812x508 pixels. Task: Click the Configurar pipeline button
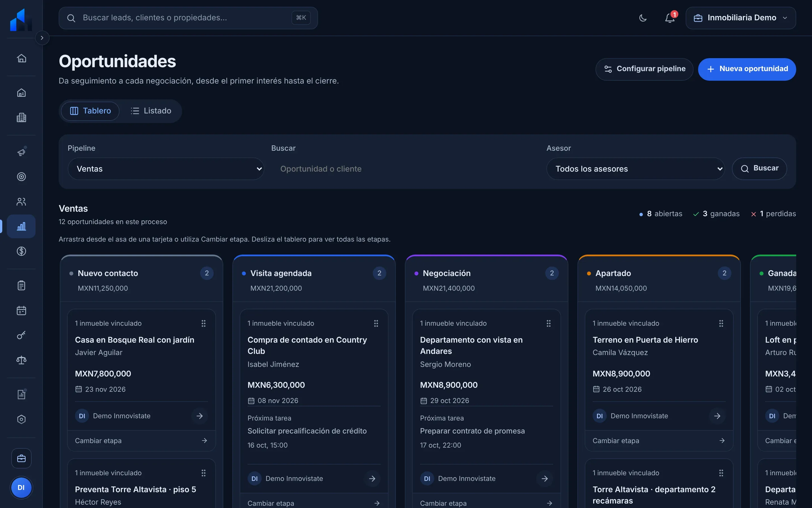(x=644, y=69)
